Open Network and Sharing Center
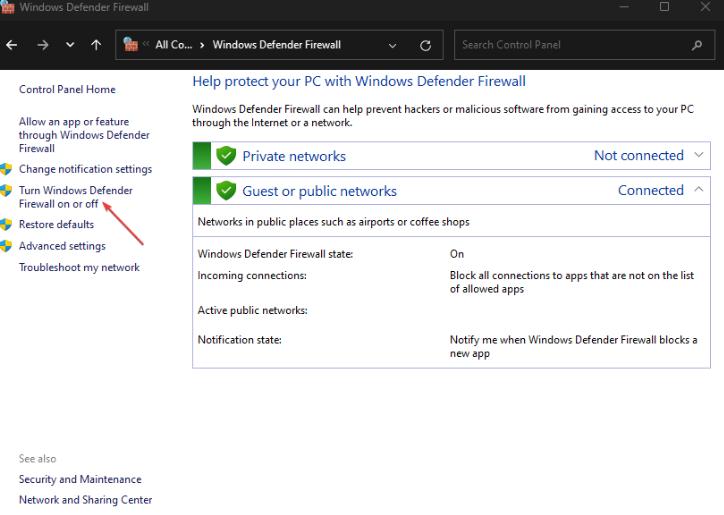Screen dimensions: 724x515 pos(85,500)
